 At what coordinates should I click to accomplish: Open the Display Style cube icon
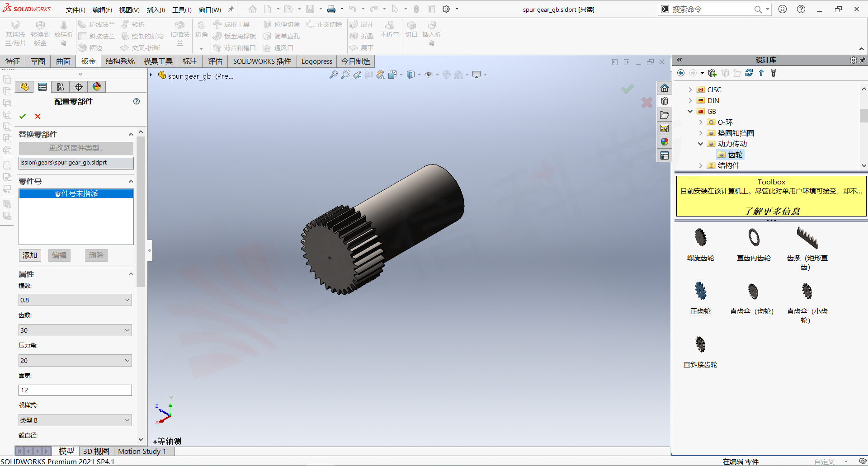(x=410, y=75)
